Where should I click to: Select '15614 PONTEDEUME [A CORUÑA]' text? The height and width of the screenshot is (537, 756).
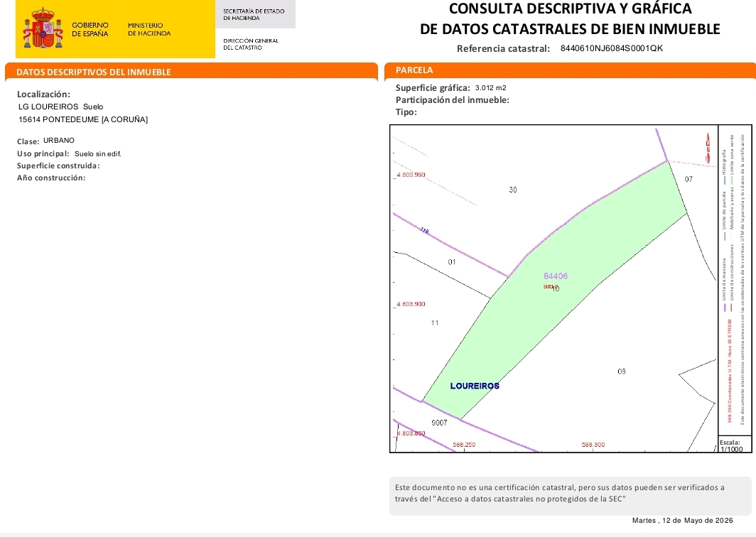pyautogui.click(x=83, y=119)
